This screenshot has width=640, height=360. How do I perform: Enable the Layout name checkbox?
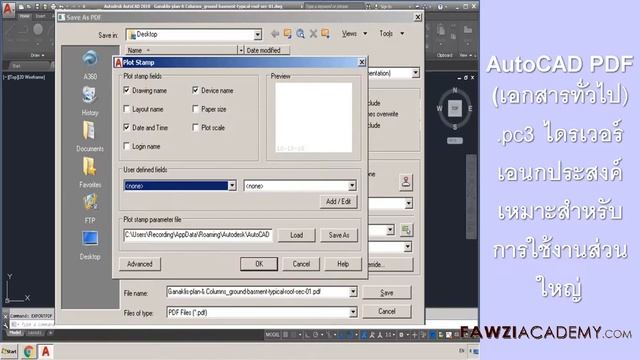tap(127, 109)
